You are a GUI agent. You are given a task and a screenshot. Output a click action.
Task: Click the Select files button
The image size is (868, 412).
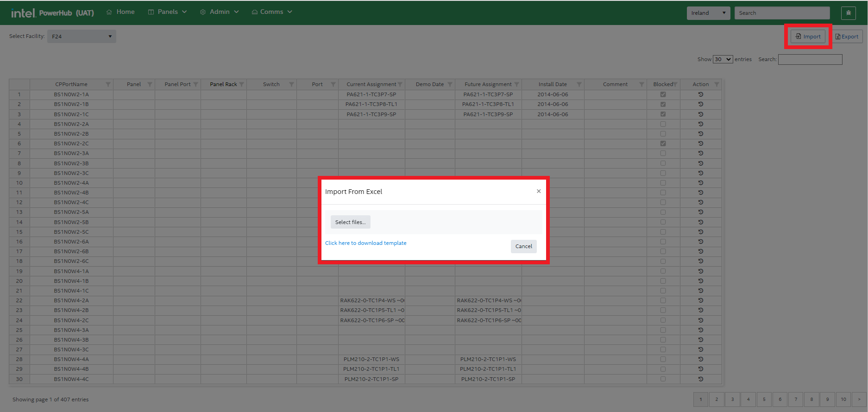click(350, 222)
